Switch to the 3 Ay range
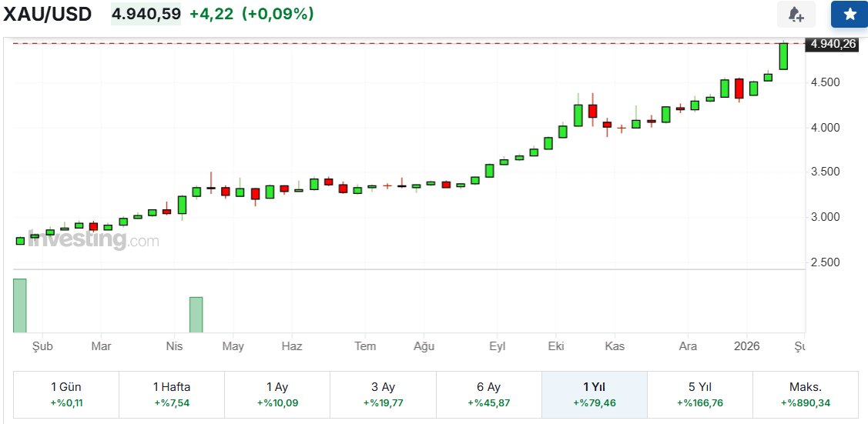 383,394
